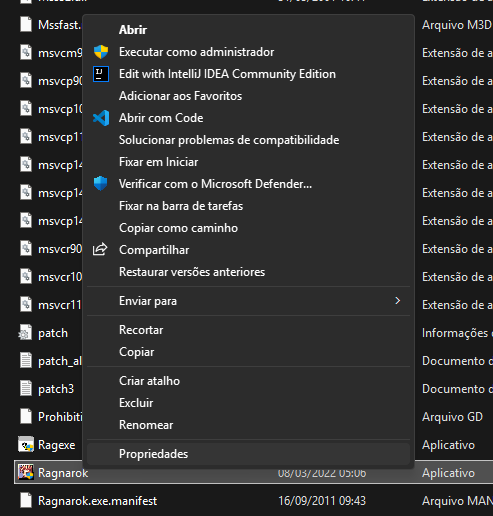Click the msvcr10 DLL icon

tap(26, 277)
